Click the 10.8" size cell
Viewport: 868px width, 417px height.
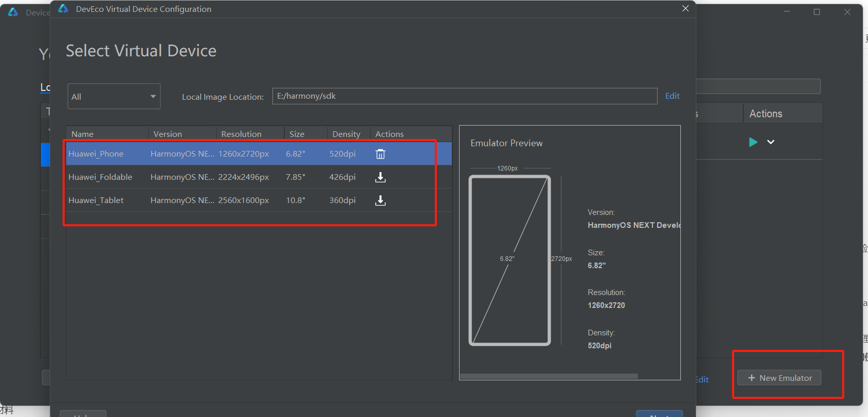[296, 200]
